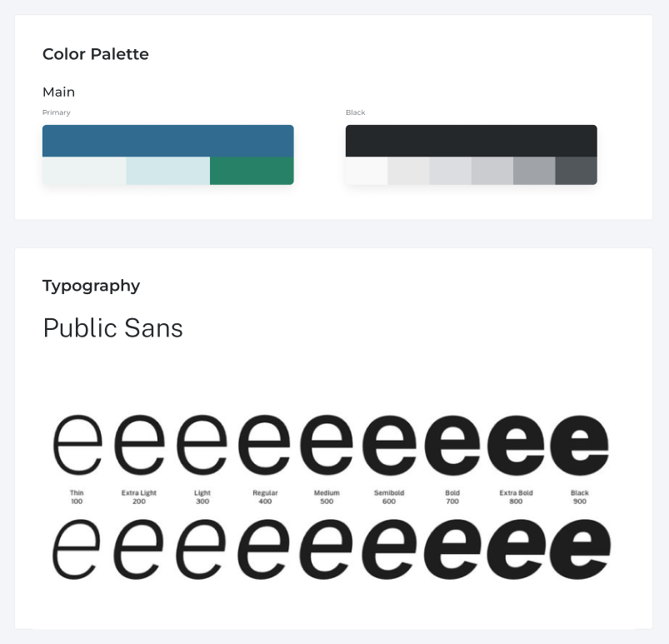669x644 pixels.
Task: Click the Color Palette heading
Action: [96, 54]
